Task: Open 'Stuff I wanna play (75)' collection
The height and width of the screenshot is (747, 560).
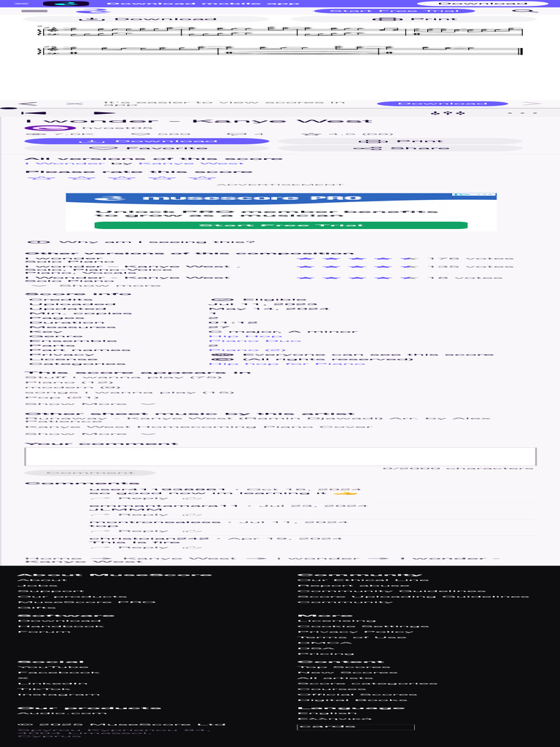Action: [x=123, y=377]
